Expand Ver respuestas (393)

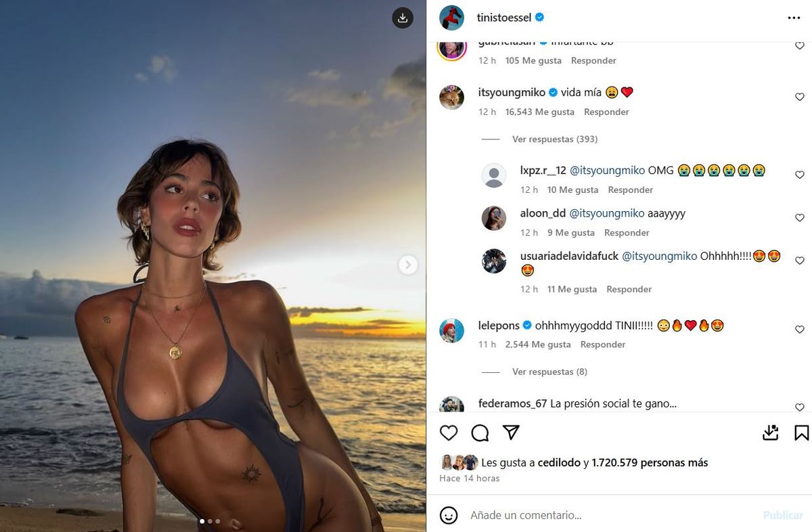tap(555, 139)
